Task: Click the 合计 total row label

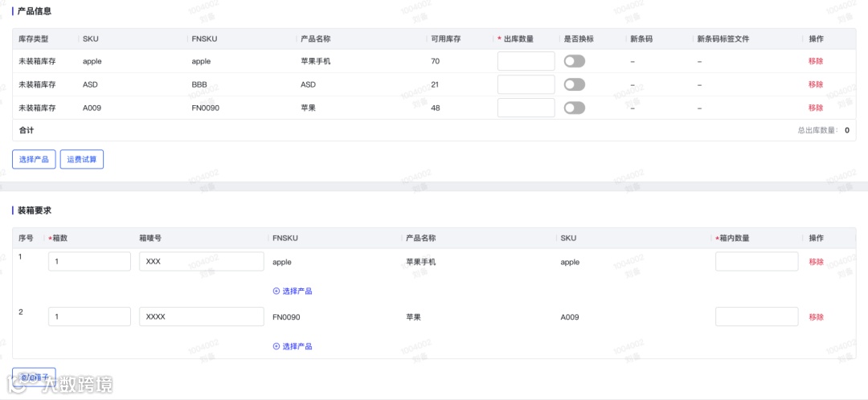Action: click(x=26, y=131)
